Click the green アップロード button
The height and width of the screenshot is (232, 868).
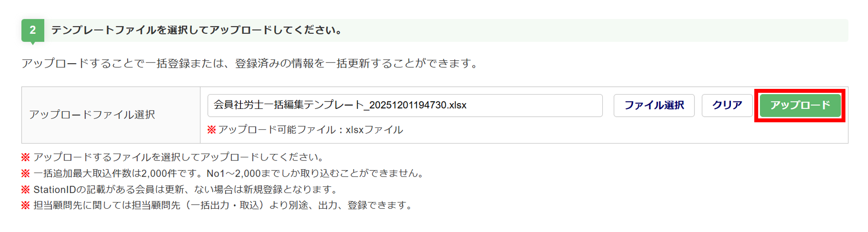[800, 105]
